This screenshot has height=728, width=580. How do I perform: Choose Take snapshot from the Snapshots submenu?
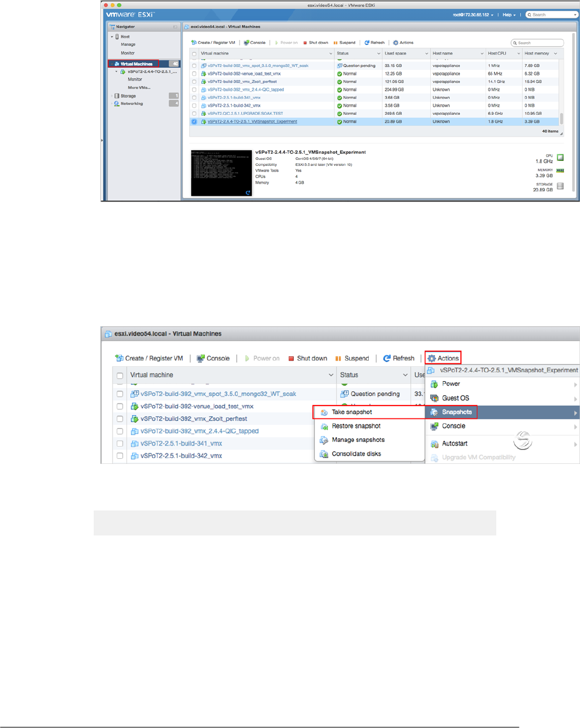point(369,412)
